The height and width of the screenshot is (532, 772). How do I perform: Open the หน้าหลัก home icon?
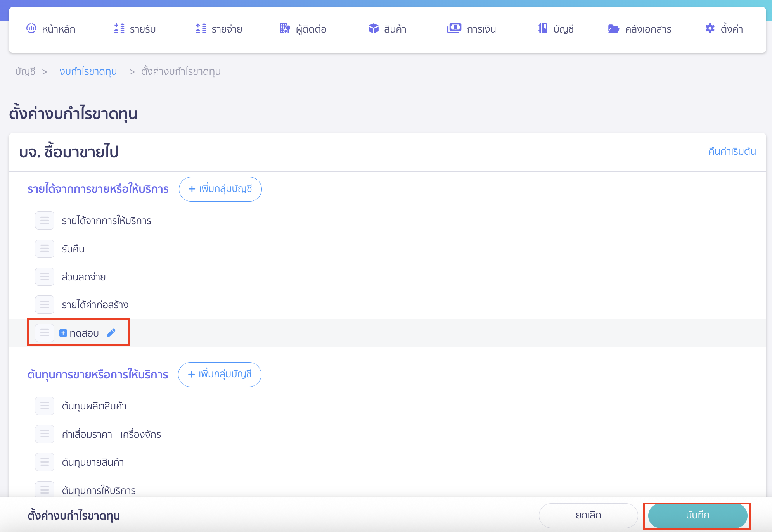click(32, 28)
